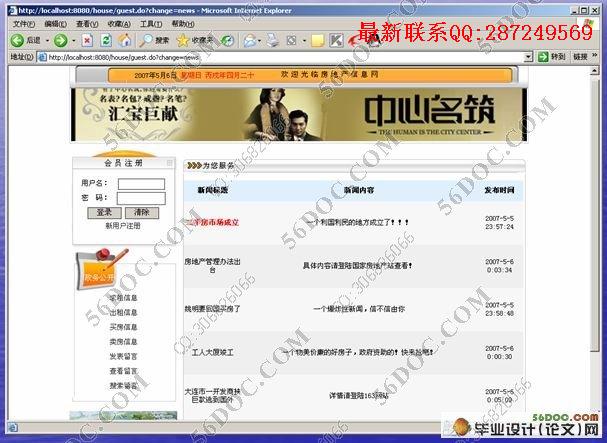Click the Home house icon

click(125, 40)
